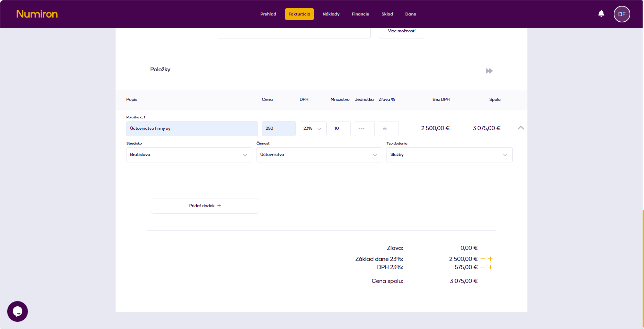Image resolution: width=644 pixels, height=329 pixels.
Task: Open the notifications bell
Action: [x=601, y=14]
